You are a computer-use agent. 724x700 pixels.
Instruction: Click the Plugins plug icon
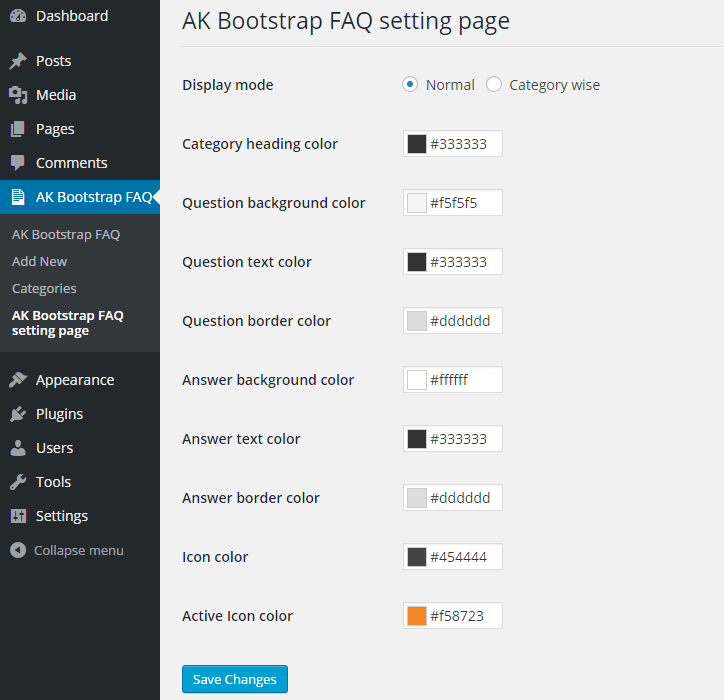pyautogui.click(x=18, y=414)
